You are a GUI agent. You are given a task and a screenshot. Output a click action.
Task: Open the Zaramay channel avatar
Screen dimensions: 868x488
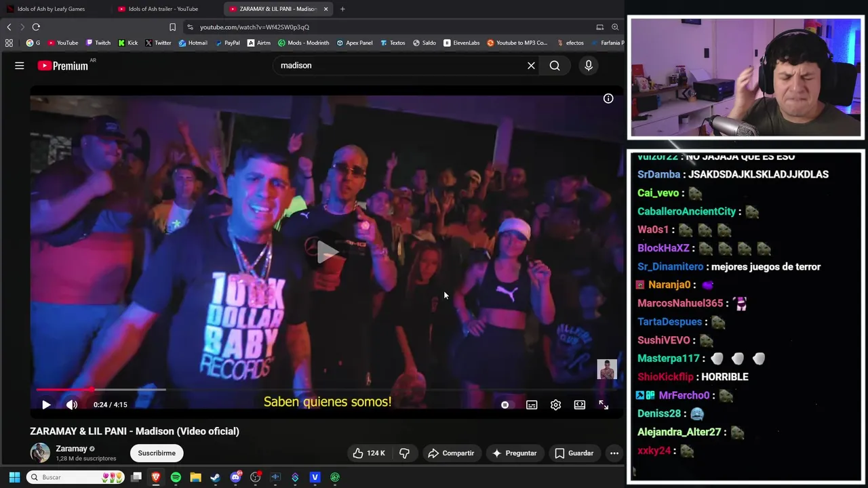(40, 453)
